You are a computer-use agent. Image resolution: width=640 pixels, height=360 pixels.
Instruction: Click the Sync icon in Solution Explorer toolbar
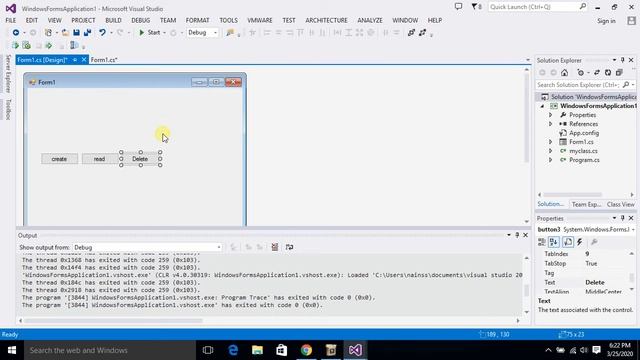click(597, 73)
